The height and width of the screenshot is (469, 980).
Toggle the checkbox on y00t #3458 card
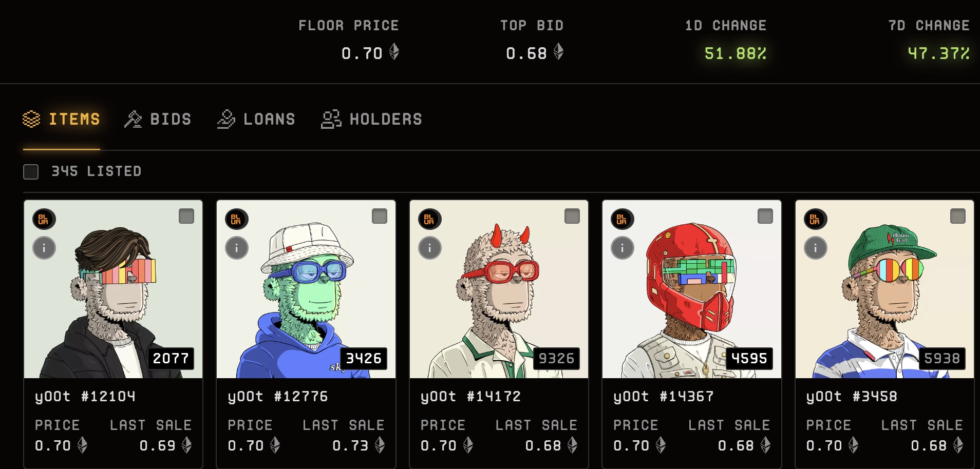[958, 216]
